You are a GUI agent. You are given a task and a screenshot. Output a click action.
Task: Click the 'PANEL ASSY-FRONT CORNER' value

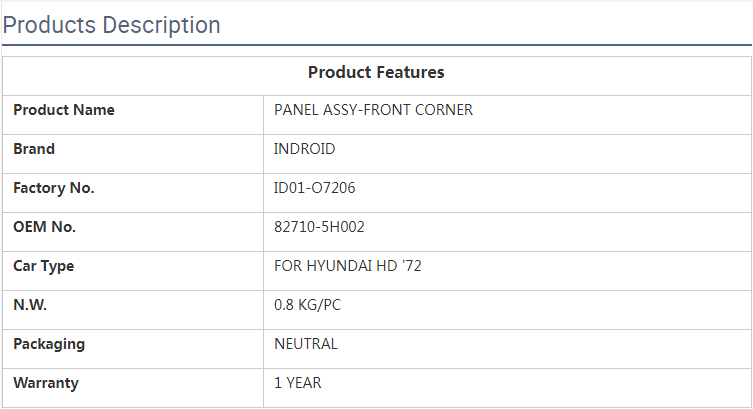[x=373, y=110]
